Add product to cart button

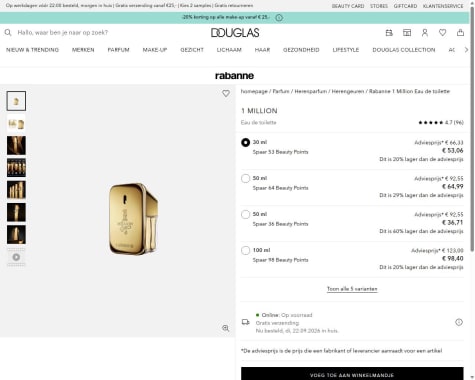(352, 374)
